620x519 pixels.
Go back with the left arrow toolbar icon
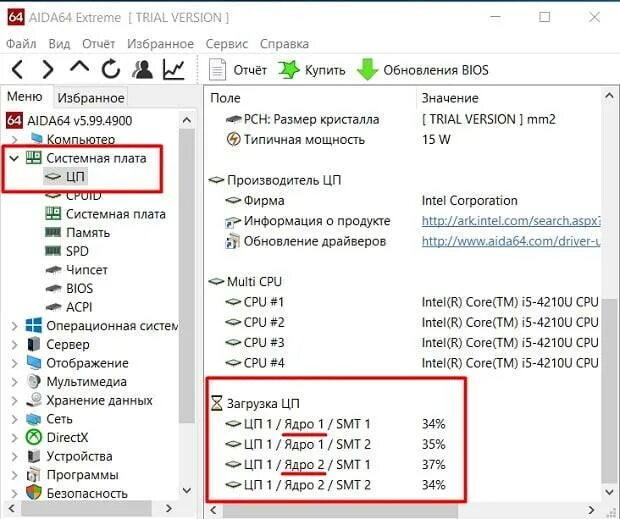[17, 70]
